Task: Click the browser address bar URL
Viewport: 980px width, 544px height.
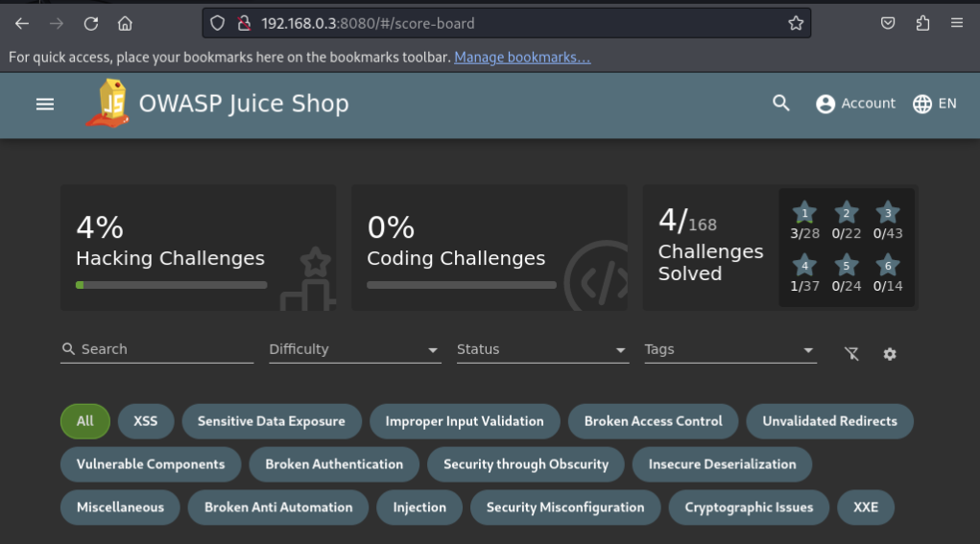Action: [369, 24]
